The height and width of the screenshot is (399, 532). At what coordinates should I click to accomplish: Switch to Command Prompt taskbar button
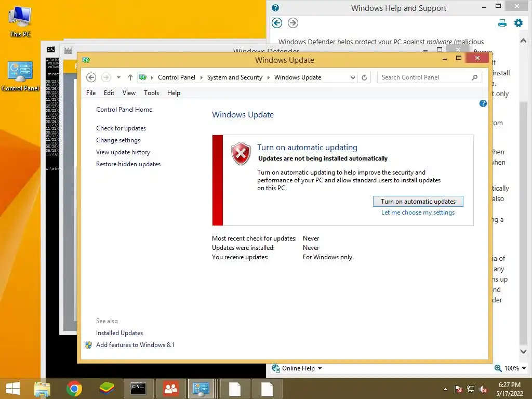coord(138,389)
